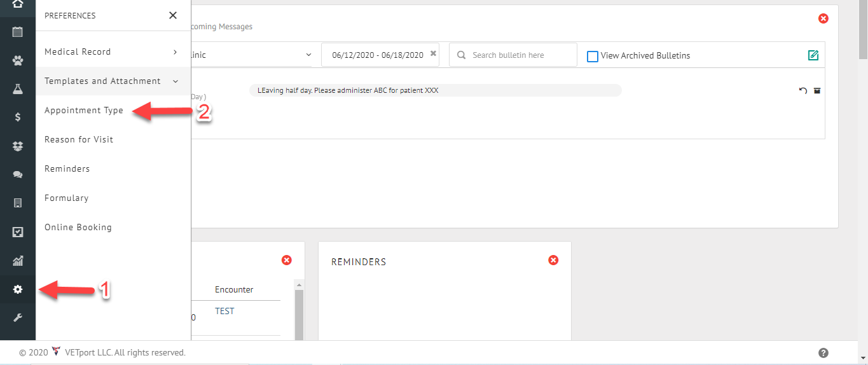Collapse Templates and Attachment section
The width and height of the screenshot is (868, 365).
[113, 81]
